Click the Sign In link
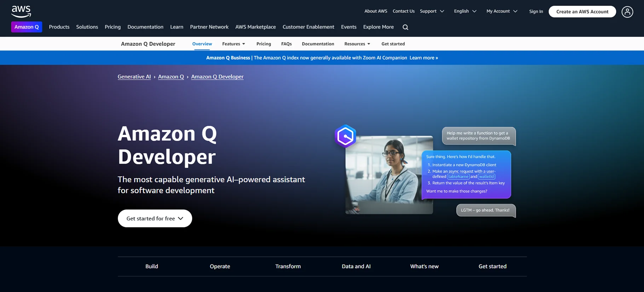Viewport: 644px width, 292px height. click(x=536, y=11)
